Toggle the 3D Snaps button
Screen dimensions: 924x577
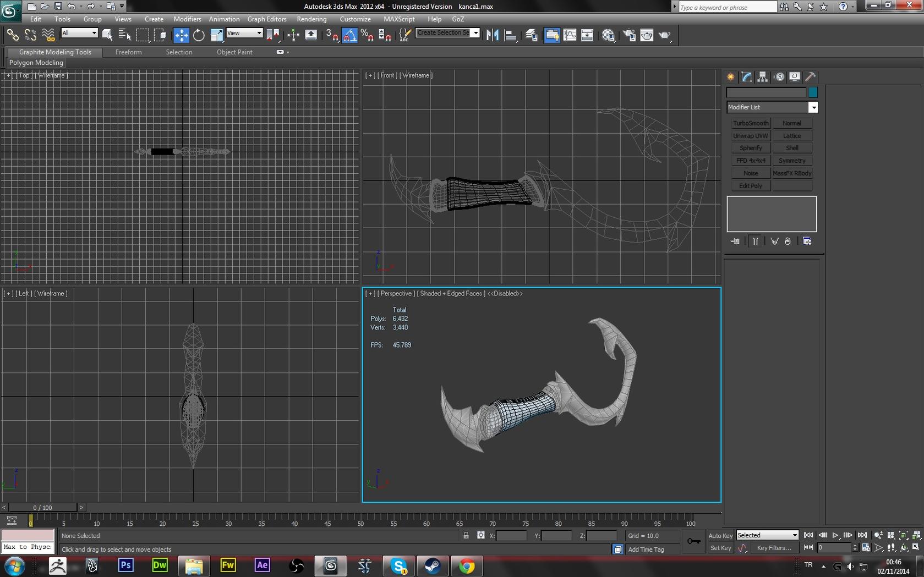[332, 35]
